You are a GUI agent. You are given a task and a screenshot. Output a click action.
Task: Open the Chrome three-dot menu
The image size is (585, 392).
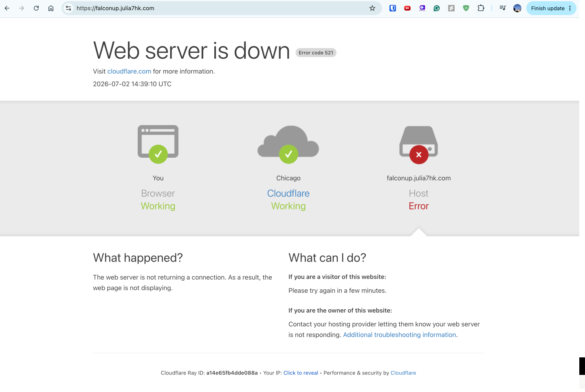(570, 8)
